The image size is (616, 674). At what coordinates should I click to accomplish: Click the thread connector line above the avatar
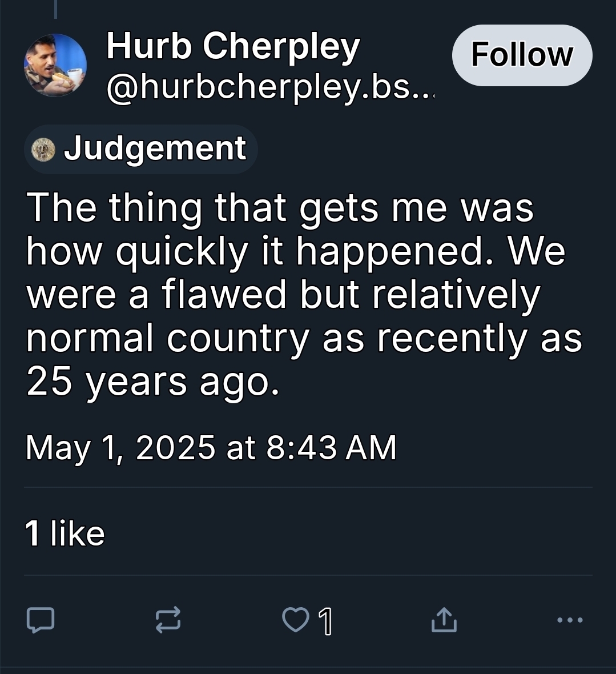[x=55, y=9]
